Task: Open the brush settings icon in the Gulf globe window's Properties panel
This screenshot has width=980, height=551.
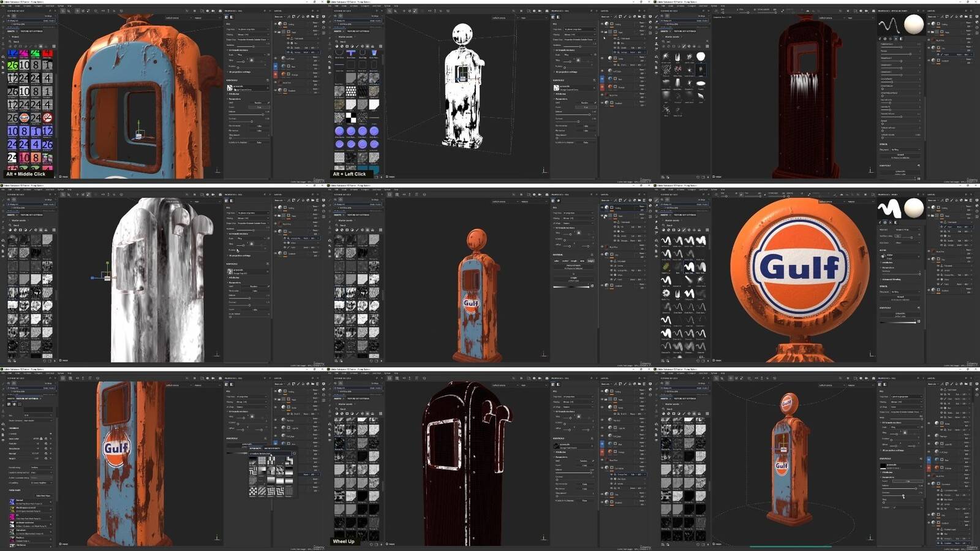Action: point(880,222)
